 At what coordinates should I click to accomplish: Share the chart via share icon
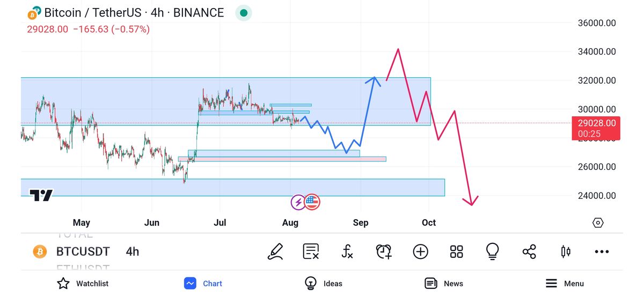pyautogui.click(x=529, y=251)
